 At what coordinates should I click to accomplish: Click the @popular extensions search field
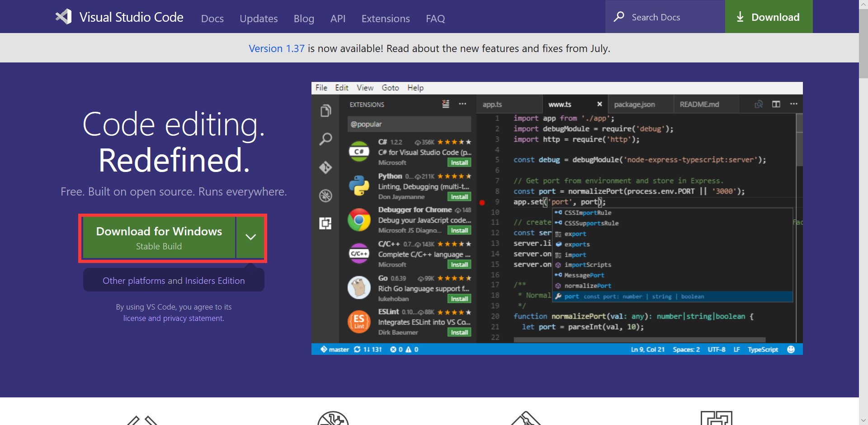click(409, 124)
